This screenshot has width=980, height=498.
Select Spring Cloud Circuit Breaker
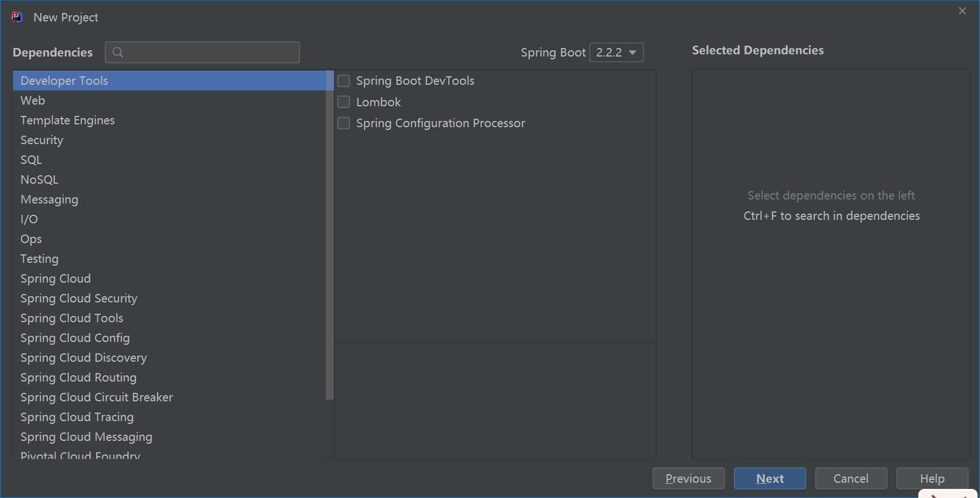pos(97,397)
